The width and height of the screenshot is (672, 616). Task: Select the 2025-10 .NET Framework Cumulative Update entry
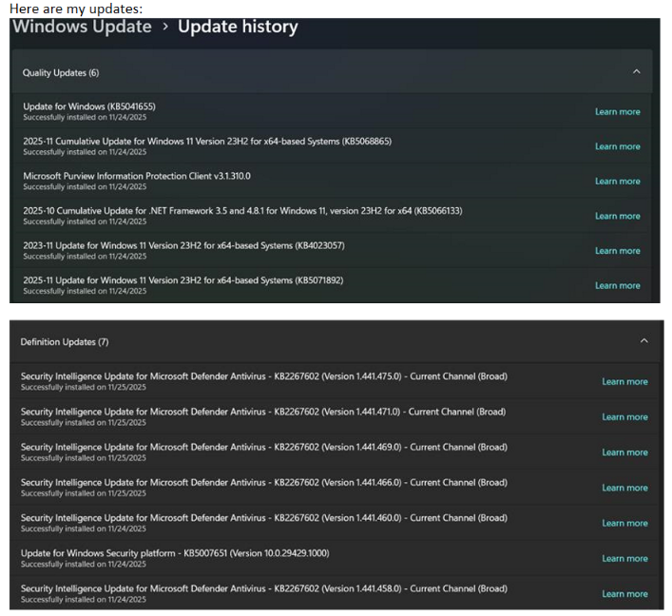click(x=332, y=215)
